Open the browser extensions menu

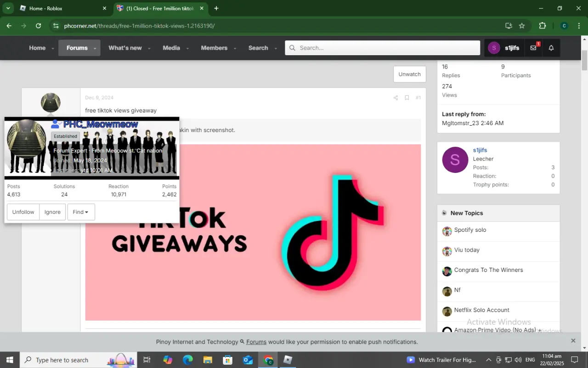543,26
